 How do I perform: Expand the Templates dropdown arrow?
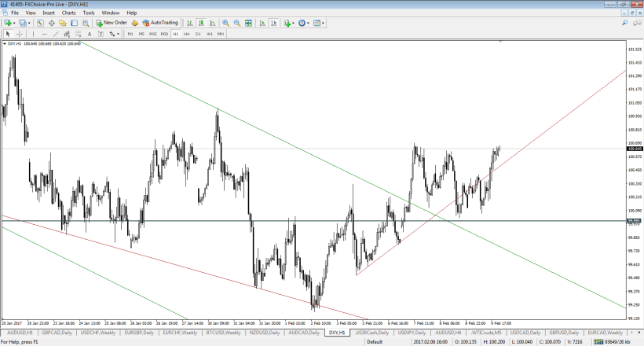(324, 23)
